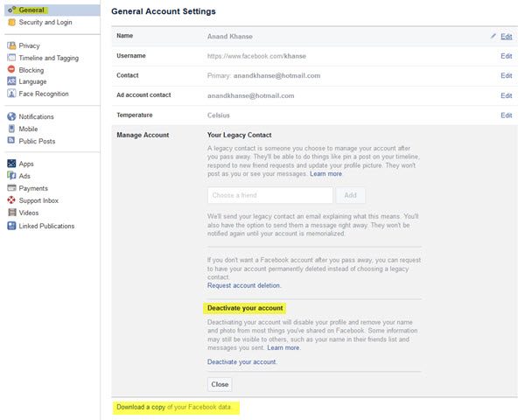Edit the Temperature setting
The width and height of the screenshot is (525, 420).
point(506,115)
